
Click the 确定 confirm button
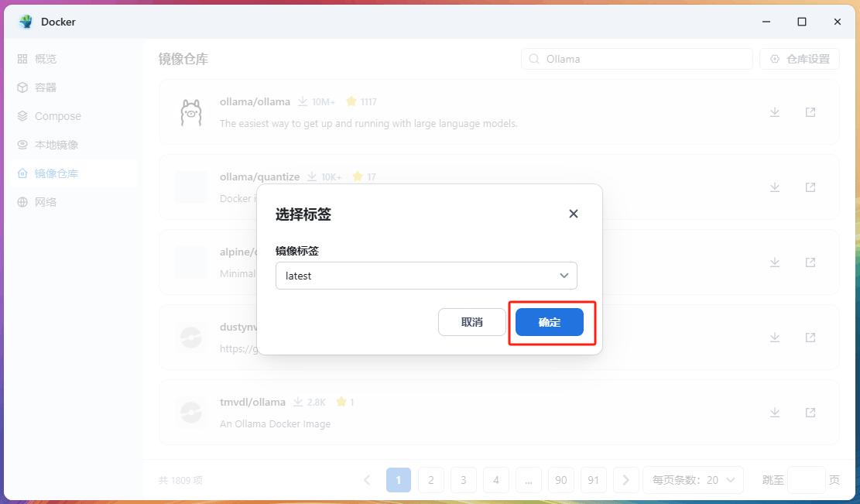[x=549, y=322]
